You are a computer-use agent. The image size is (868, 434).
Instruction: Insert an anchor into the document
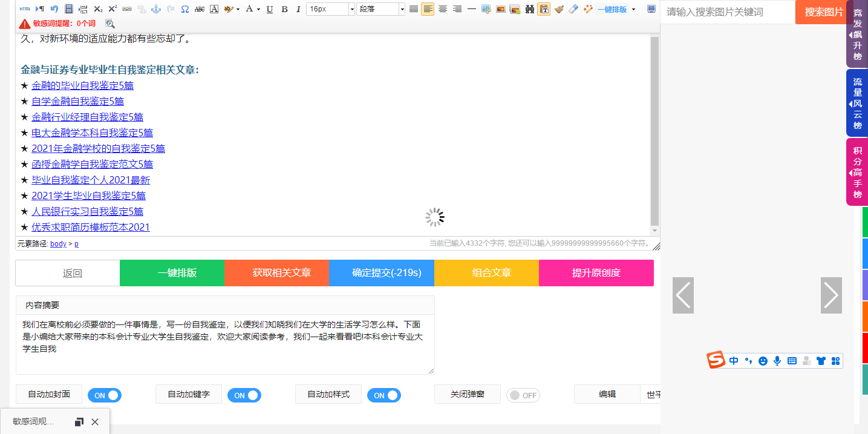pos(157,8)
